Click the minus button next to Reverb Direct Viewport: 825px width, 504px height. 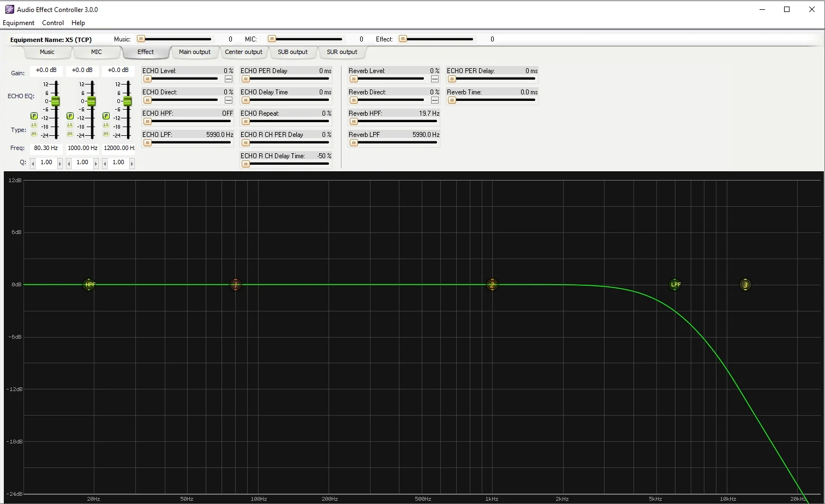[x=435, y=100]
